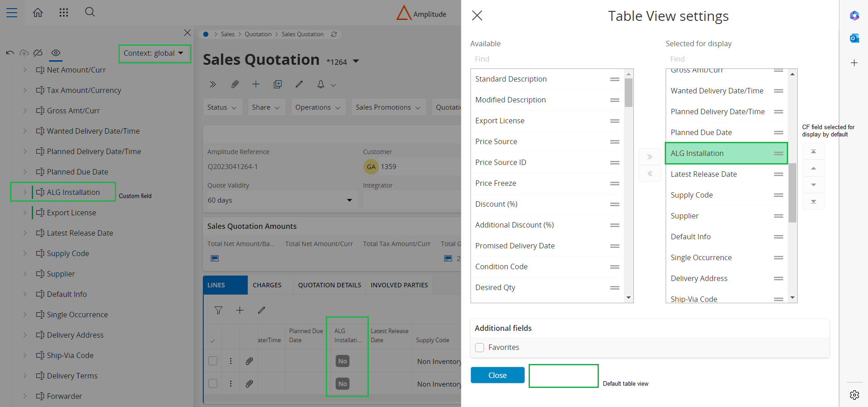Open the filter icon in Lines tab
Viewport: 868px width, 407px height.
[218, 310]
